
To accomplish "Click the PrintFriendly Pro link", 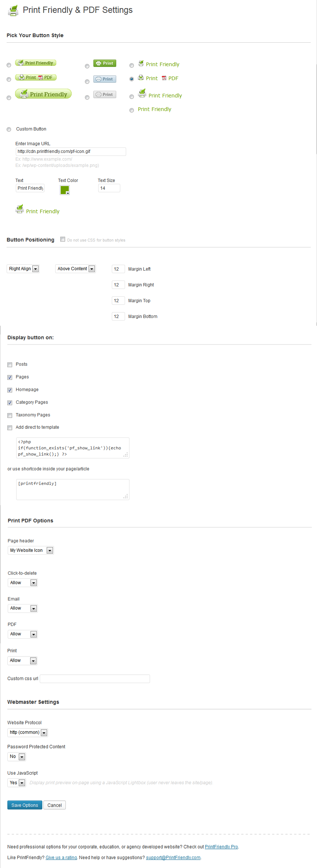I will 221,847.
